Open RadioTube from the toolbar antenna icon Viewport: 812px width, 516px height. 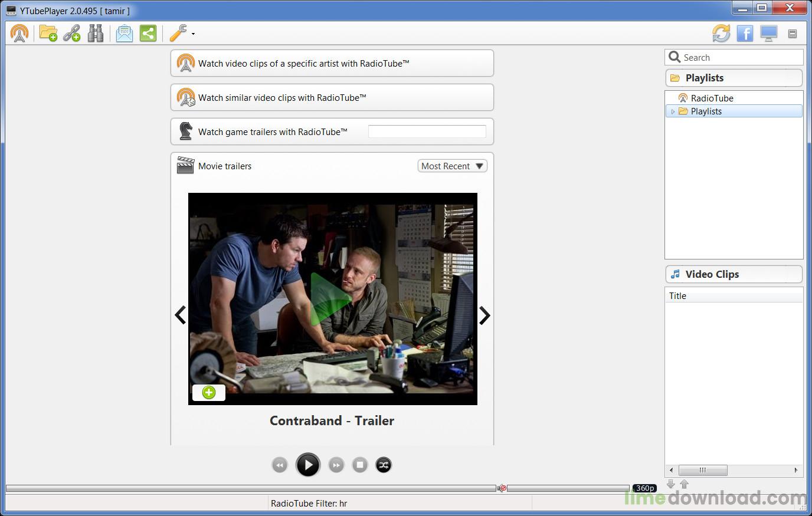pyautogui.click(x=19, y=33)
